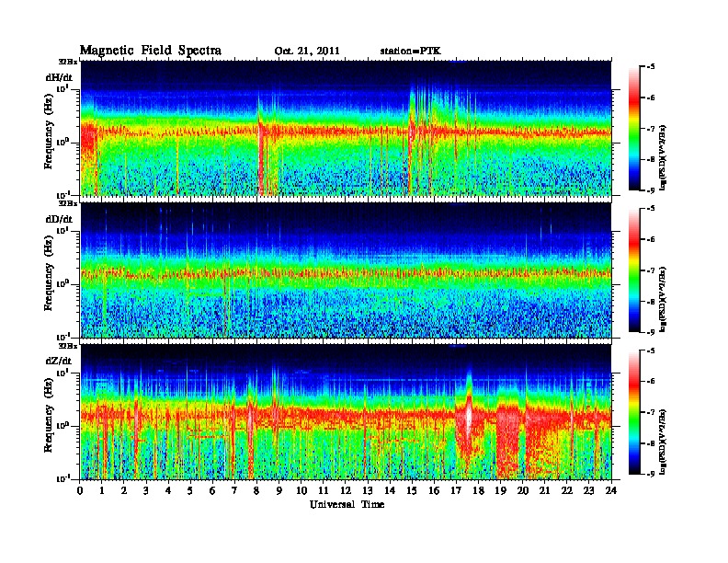Click the time axis tick label "11"
The image size is (728, 563).
pyautogui.click(x=324, y=490)
